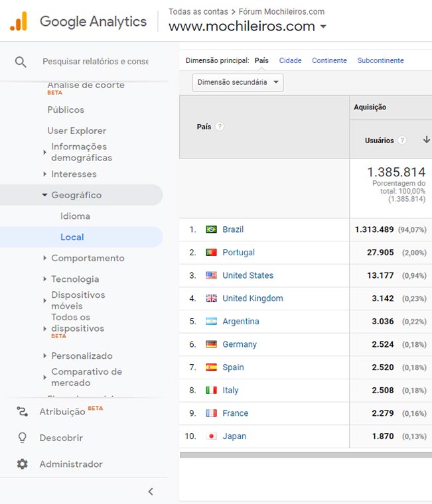432x504 pixels.
Task: Open the Portugal country link
Action: (238, 253)
